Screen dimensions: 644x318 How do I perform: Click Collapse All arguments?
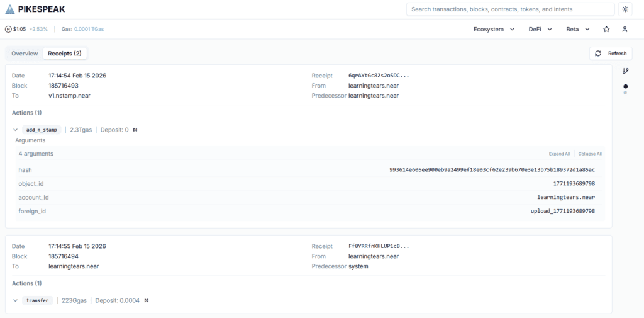590,154
